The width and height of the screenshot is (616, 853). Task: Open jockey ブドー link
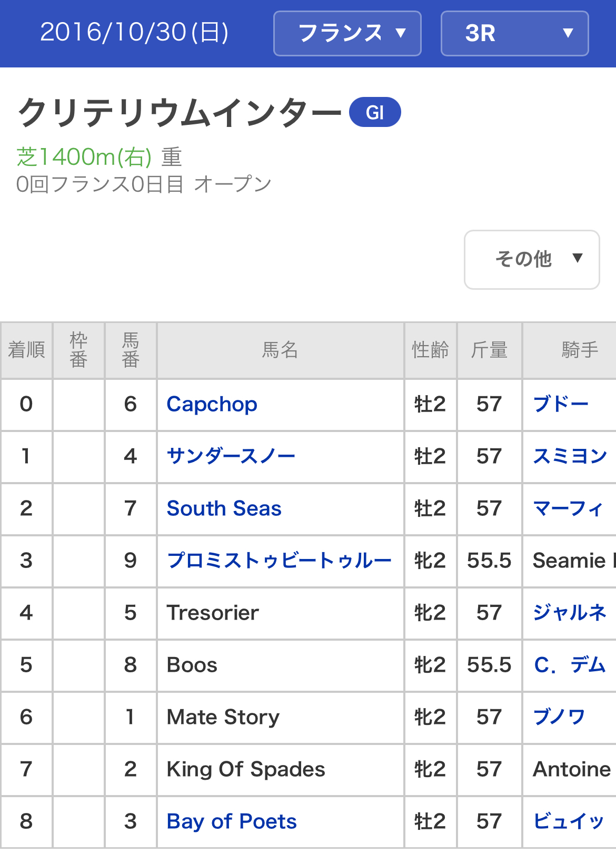(561, 404)
